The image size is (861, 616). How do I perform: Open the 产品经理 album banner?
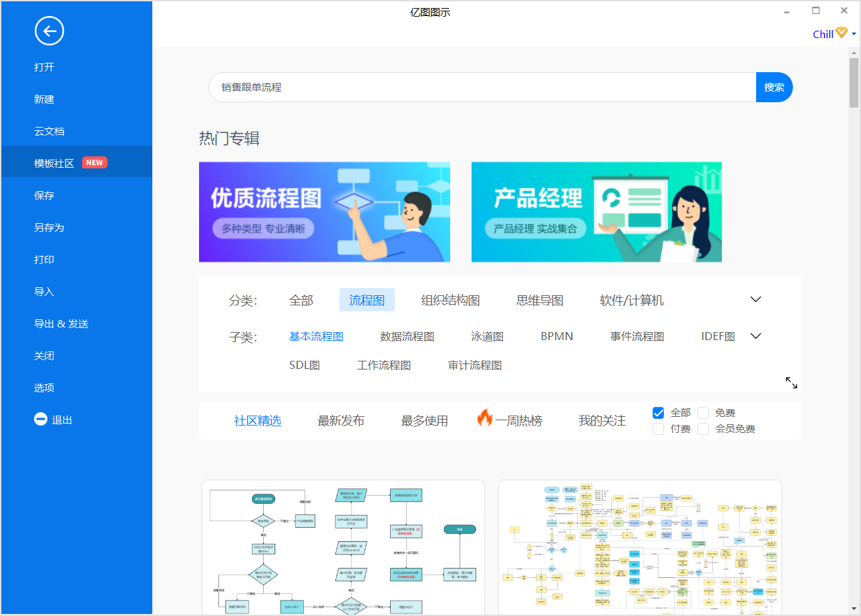596,212
